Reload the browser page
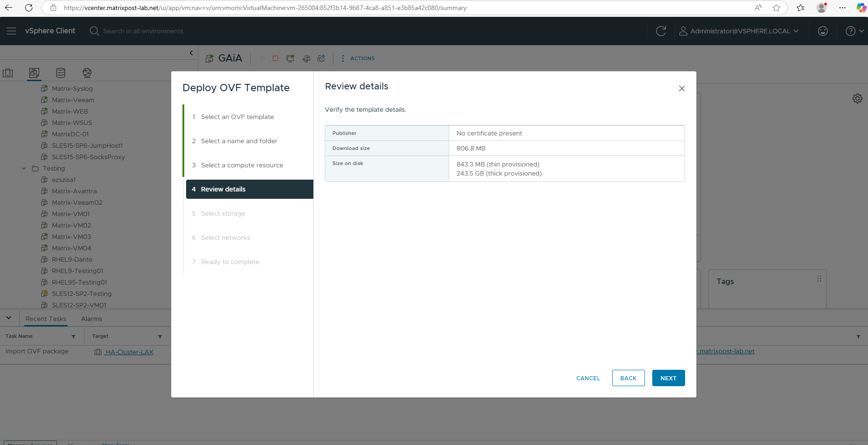Image resolution: width=868 pixels, height=445 pixels. (x=29, y=8)
